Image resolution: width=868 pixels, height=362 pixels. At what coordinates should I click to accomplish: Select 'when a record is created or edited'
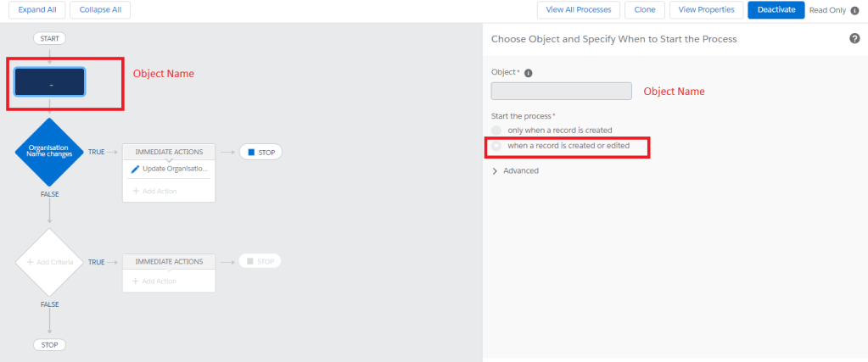497,146
